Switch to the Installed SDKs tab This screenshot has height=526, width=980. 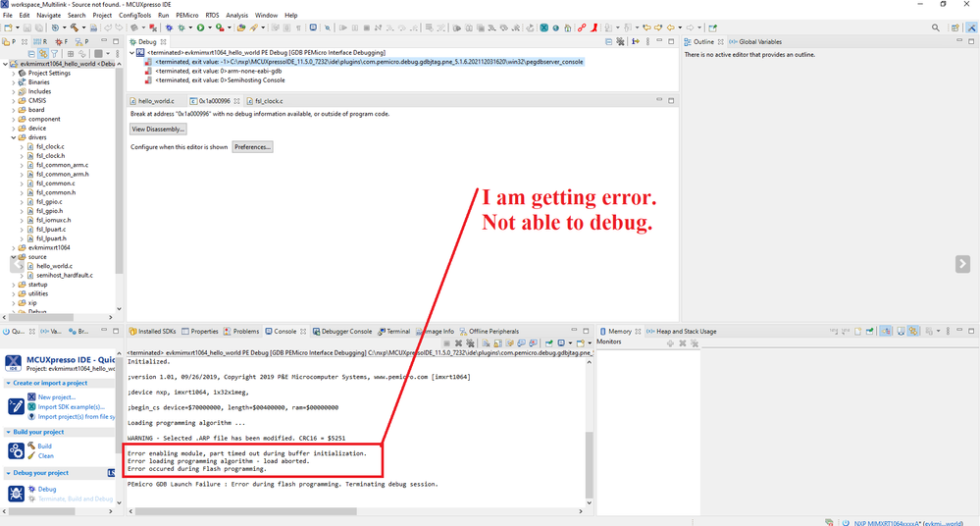click(x=152, y=332)
